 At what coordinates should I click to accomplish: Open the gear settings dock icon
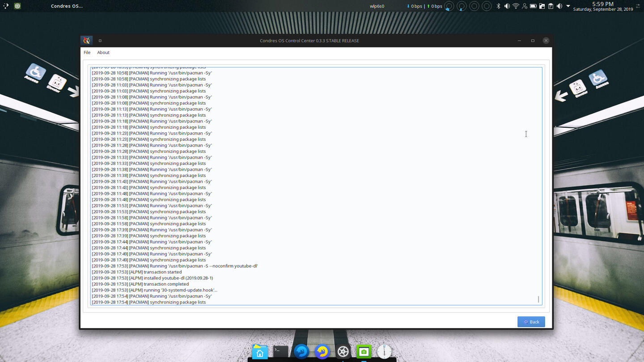343,352
